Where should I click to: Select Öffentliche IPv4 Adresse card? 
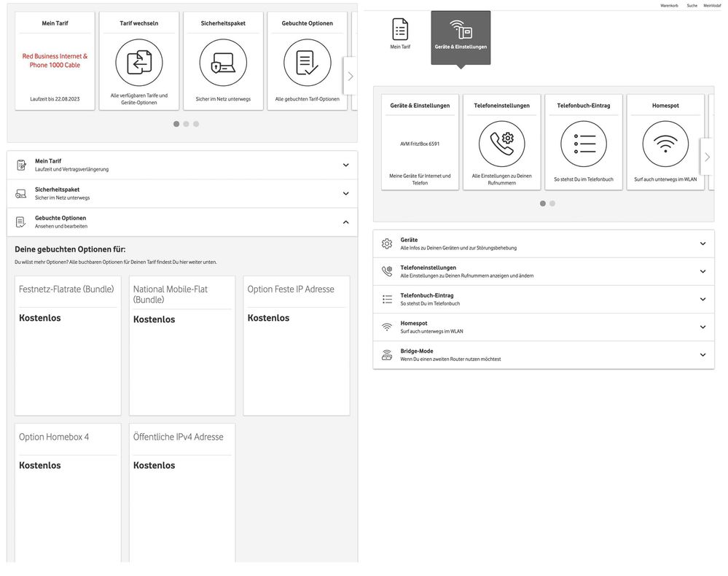click(182, 492)
